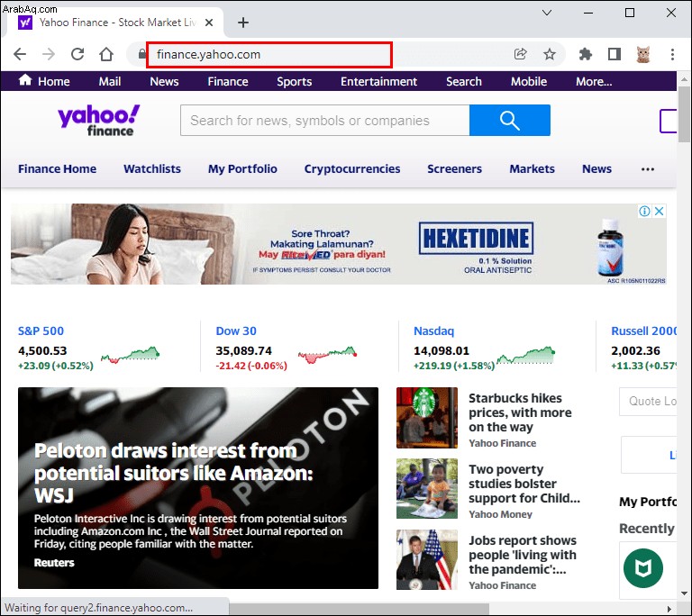Select the Yahoo Finance browser tab

(x=114, y=22)
